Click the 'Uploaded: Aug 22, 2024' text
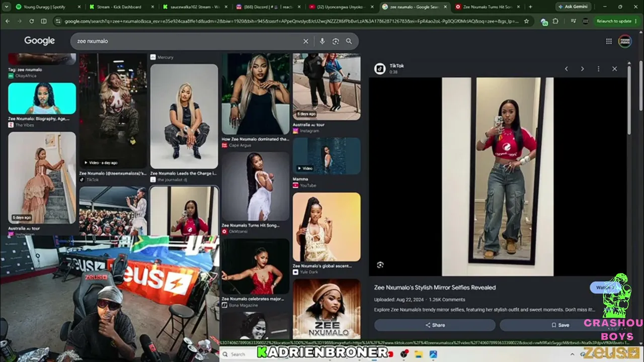The image size is (644, 362). coord(398,300)
